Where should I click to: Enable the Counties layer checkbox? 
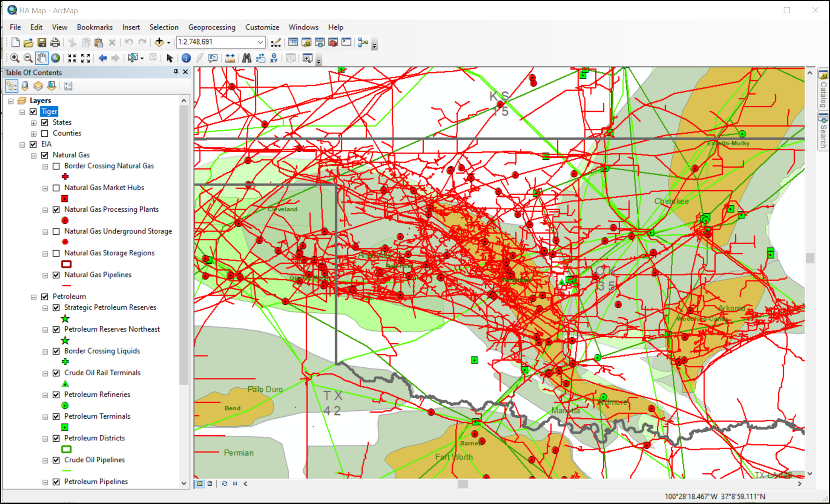45,133
